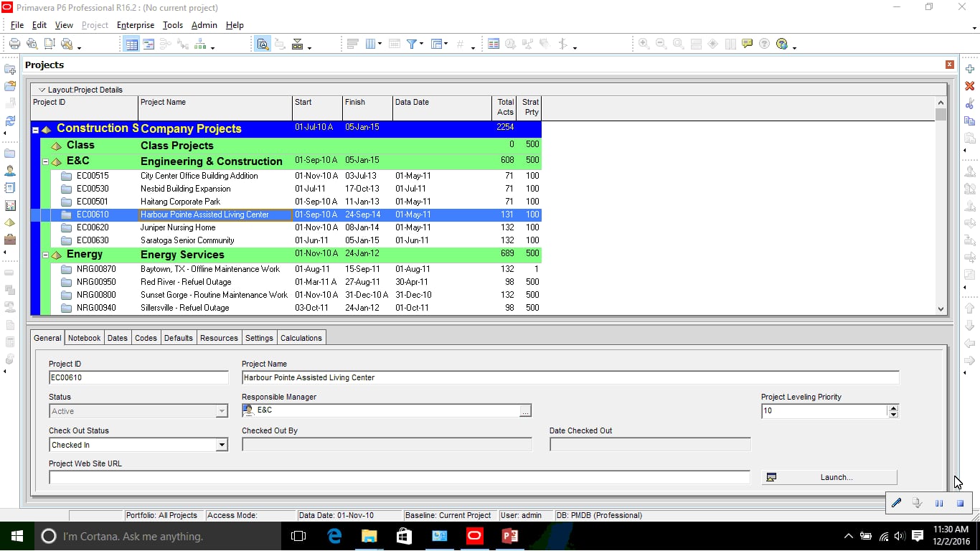Open the briefcase icon in the left sidebar
The height and width of the screenshot is (551, 980).
point(10,240)
